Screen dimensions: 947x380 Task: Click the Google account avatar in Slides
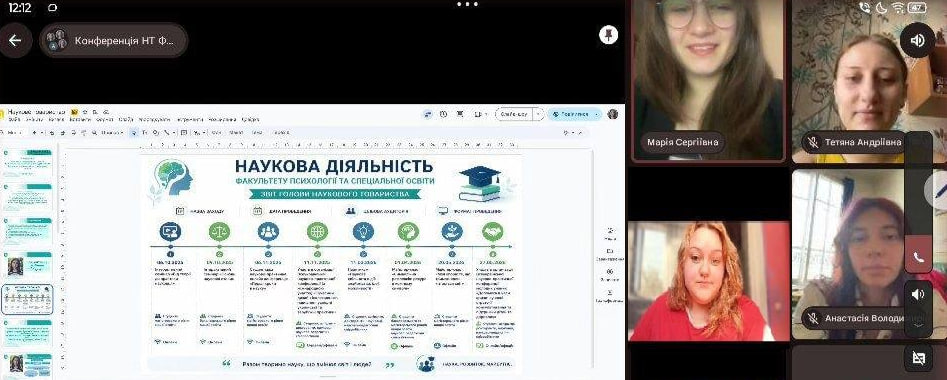[613, 114]
